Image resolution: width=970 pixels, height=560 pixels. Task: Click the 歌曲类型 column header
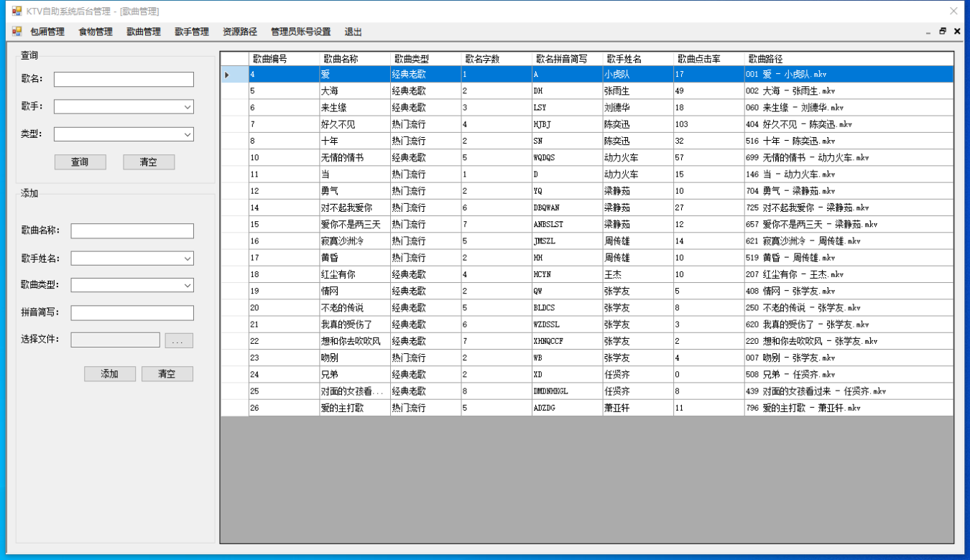tap(425, 59)
